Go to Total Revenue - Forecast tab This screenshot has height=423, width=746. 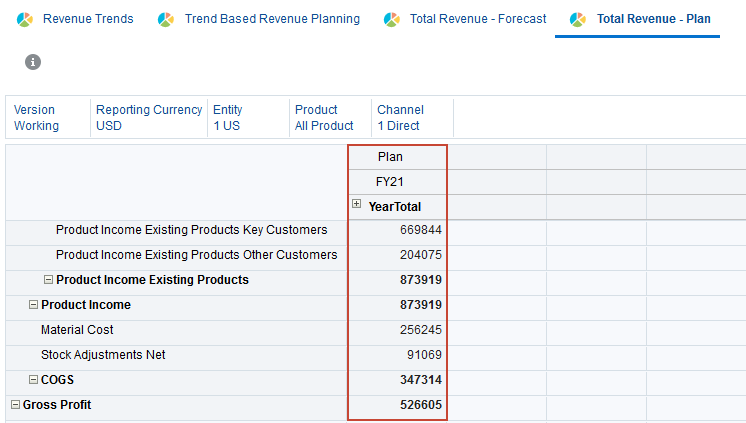click(478, 19)
